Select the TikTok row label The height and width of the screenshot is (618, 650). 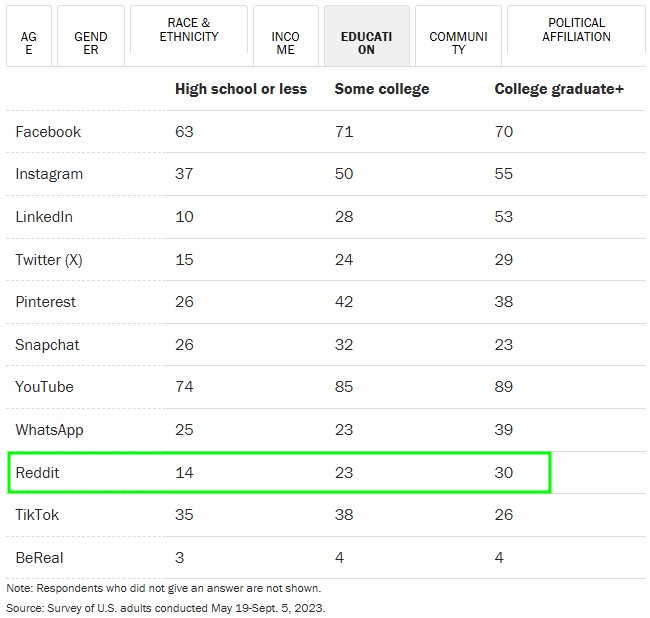tap(38, 515)
